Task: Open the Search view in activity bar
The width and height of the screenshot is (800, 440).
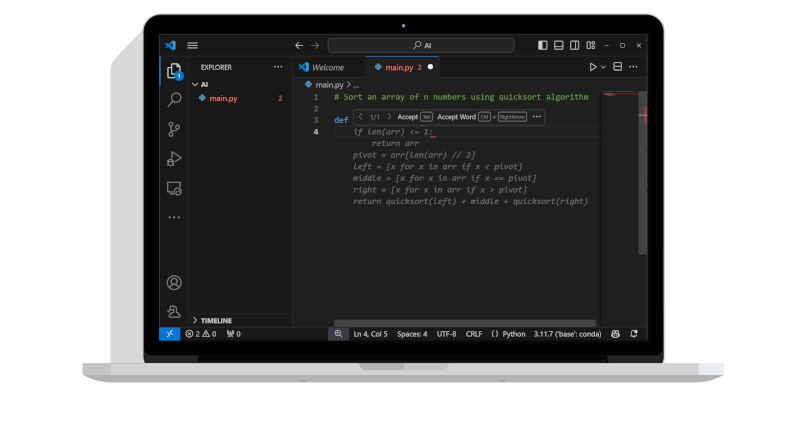Action: point(174,99)
